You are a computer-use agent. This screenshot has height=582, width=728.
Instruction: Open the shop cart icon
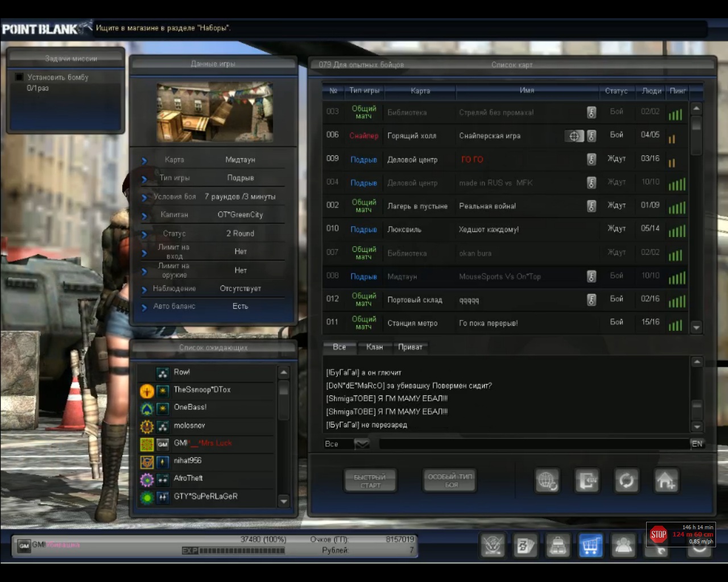pyautogui.click(x=590, y=546)
